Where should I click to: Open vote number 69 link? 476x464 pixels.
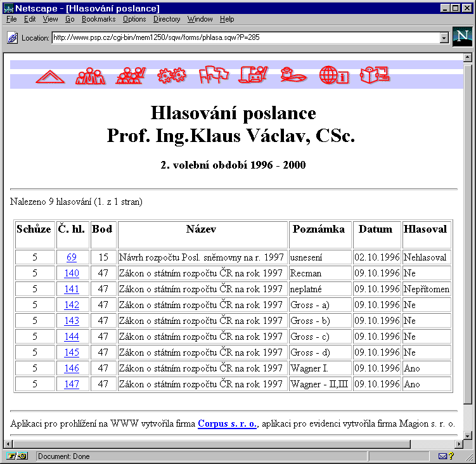pyautogui.click(x=72, y=257)
